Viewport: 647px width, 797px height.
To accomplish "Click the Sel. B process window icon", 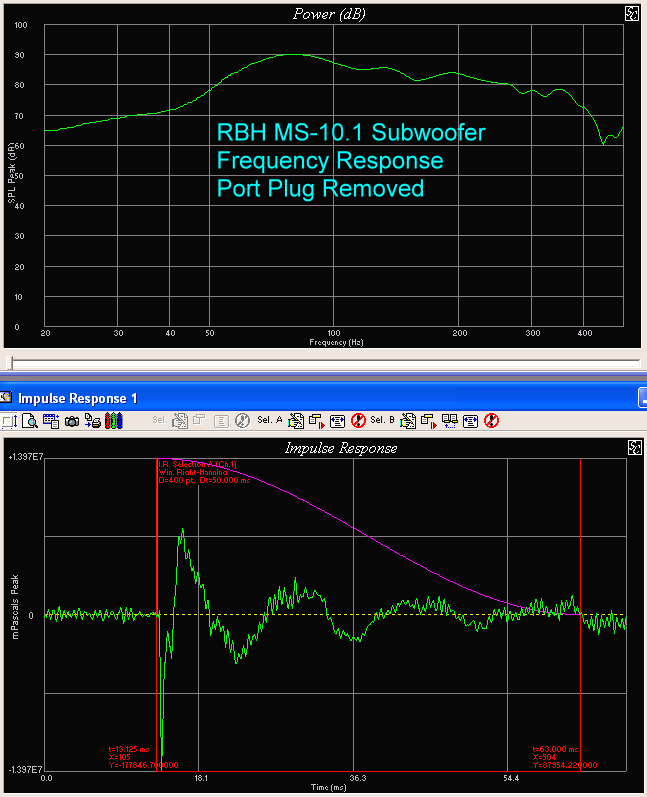I will (x=428, y=421).
